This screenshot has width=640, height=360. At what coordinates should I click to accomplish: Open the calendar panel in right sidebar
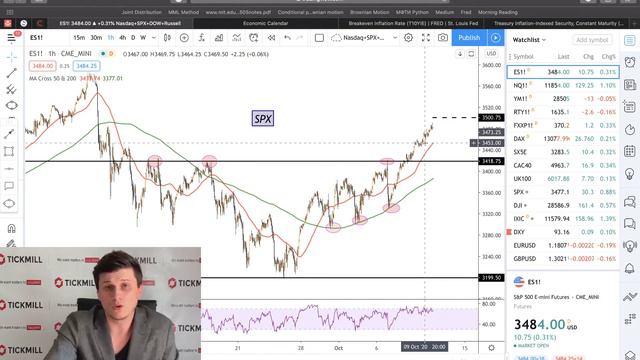tap(630, 151)
